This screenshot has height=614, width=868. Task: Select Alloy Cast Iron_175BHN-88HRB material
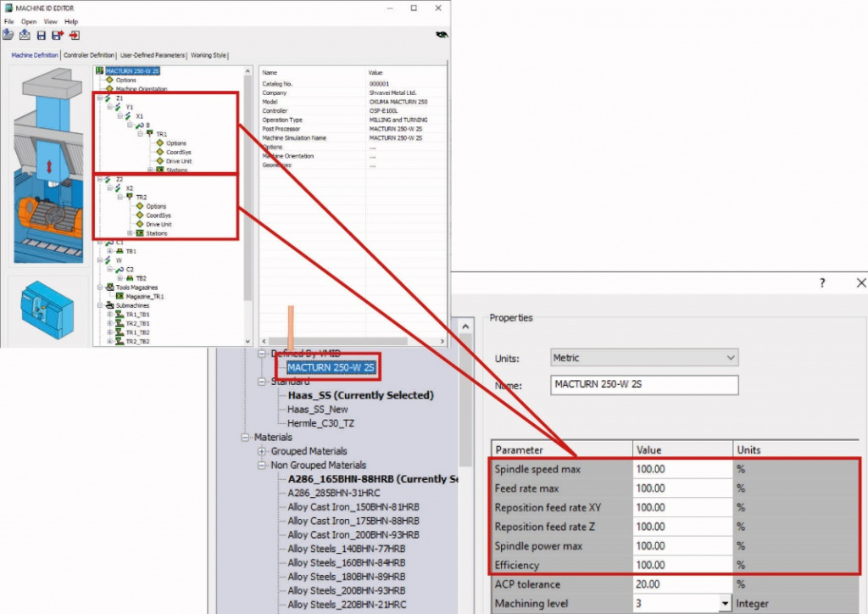click(x=353, y=521)
